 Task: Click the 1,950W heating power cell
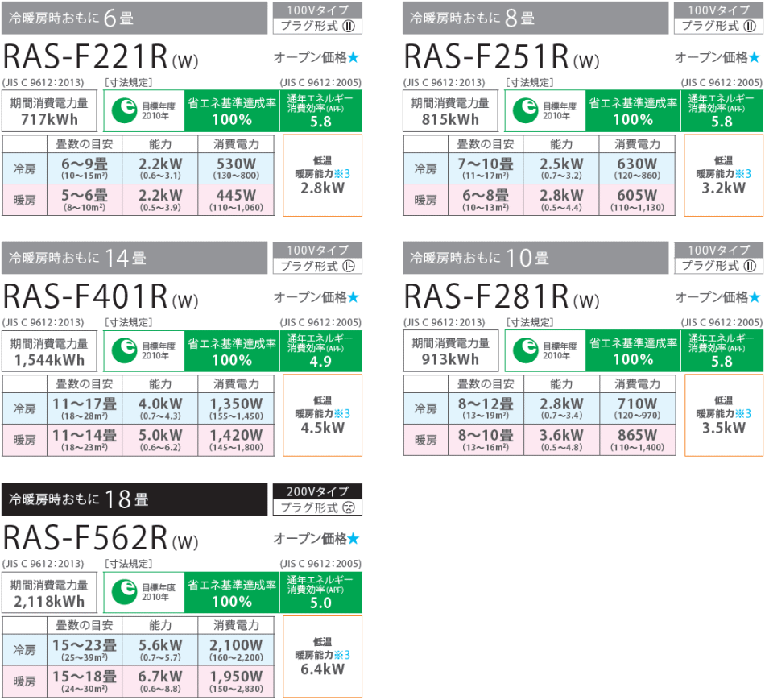coord(236,681)
